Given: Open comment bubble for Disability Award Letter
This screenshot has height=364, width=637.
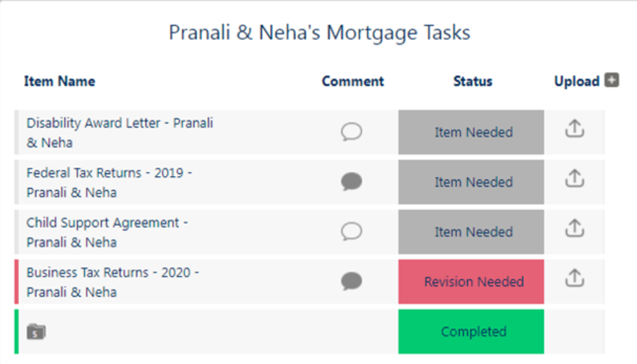Looking at the screenshot, I should 351,132.
